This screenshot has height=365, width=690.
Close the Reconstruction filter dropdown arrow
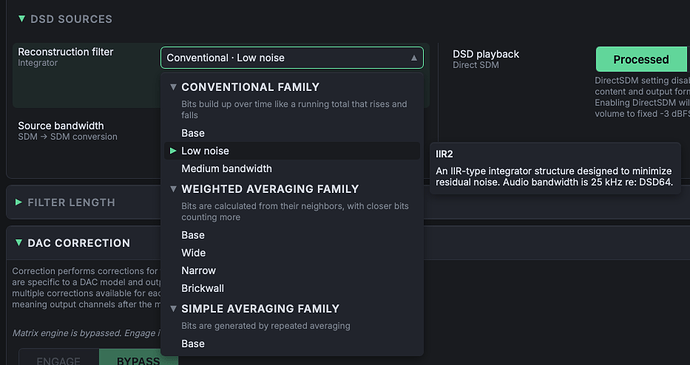(x=414, y=58)
